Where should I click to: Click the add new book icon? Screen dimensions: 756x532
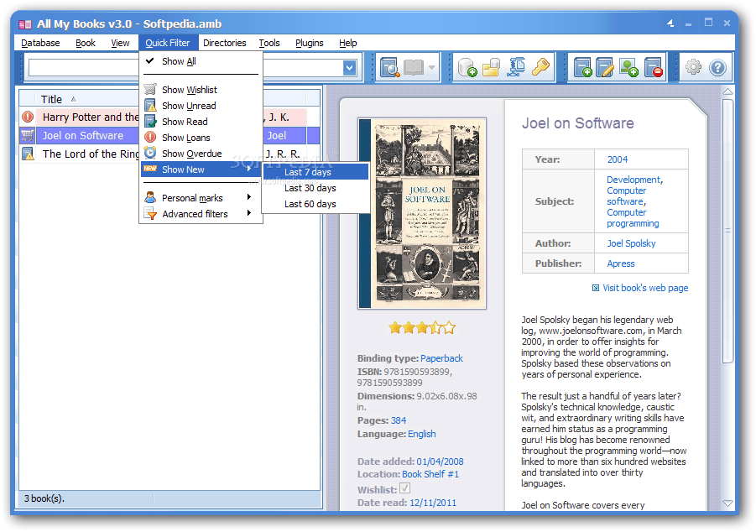pyautogui.click(x=582, y=67)
